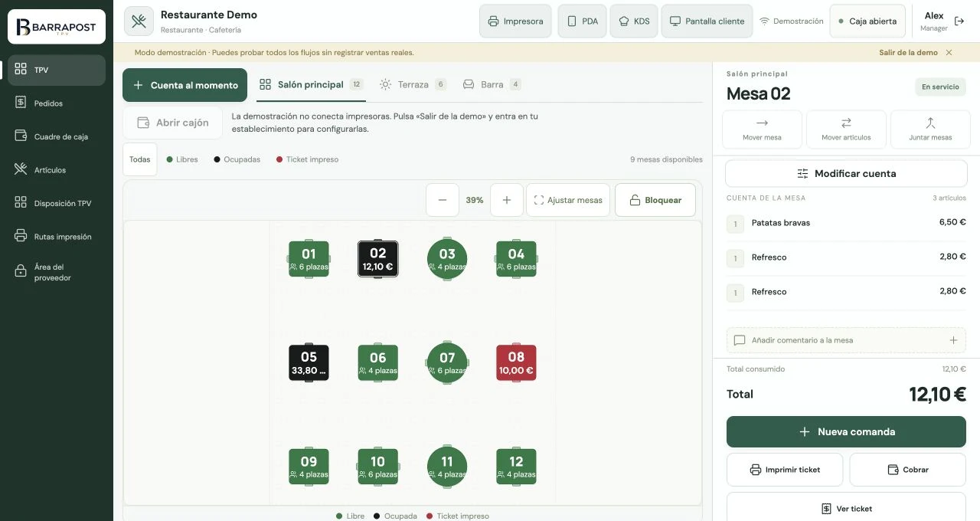980x521 pixels.
Task: Open the KDS kitchen display
Action: [634, 21]
